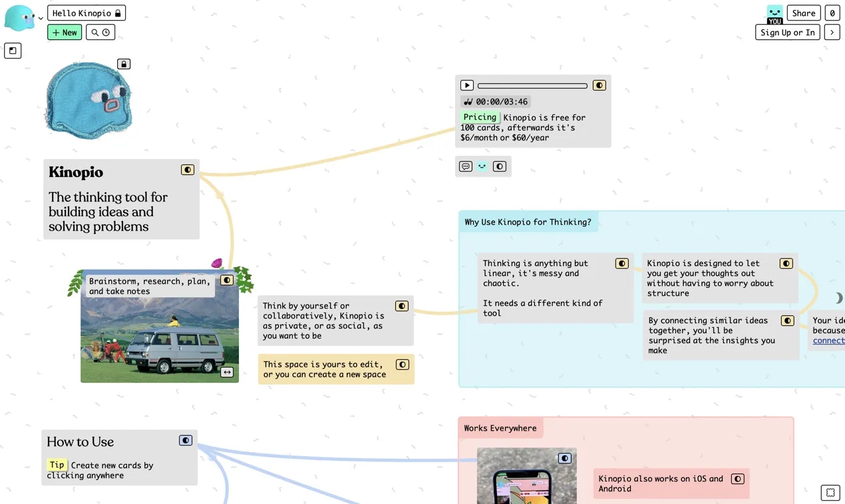845x504 pixels.
Task: Click 'It needs a different kind of tool' text
Action: tap(543, 308)
